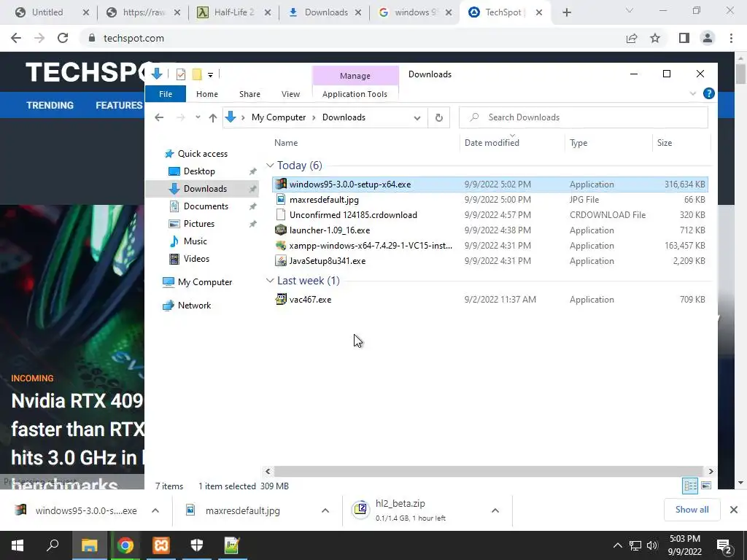Open Videos in navigation pane
This screenshot has width=747, height=560.
pos(196,259)
